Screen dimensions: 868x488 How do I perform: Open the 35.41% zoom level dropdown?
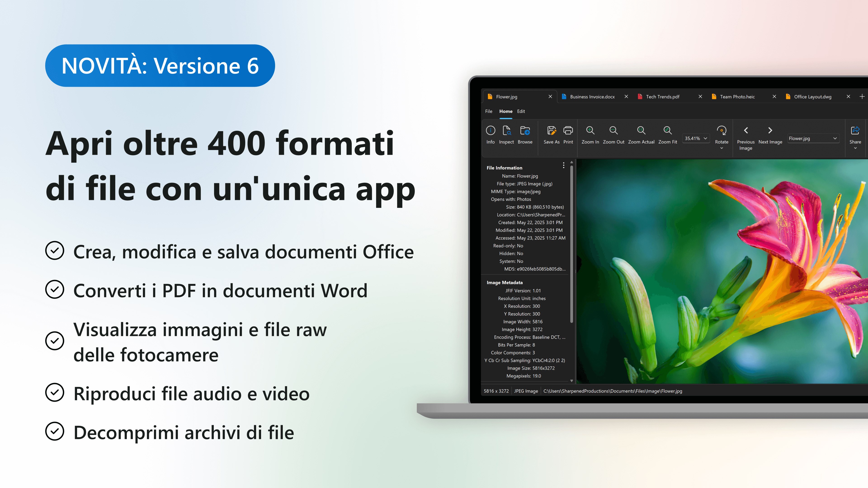[696, 138]
